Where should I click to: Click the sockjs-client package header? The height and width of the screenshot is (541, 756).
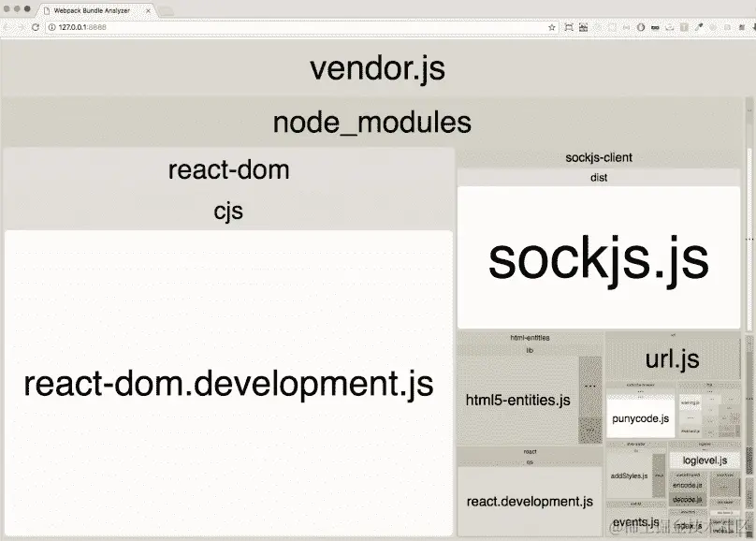coord(599,157)
